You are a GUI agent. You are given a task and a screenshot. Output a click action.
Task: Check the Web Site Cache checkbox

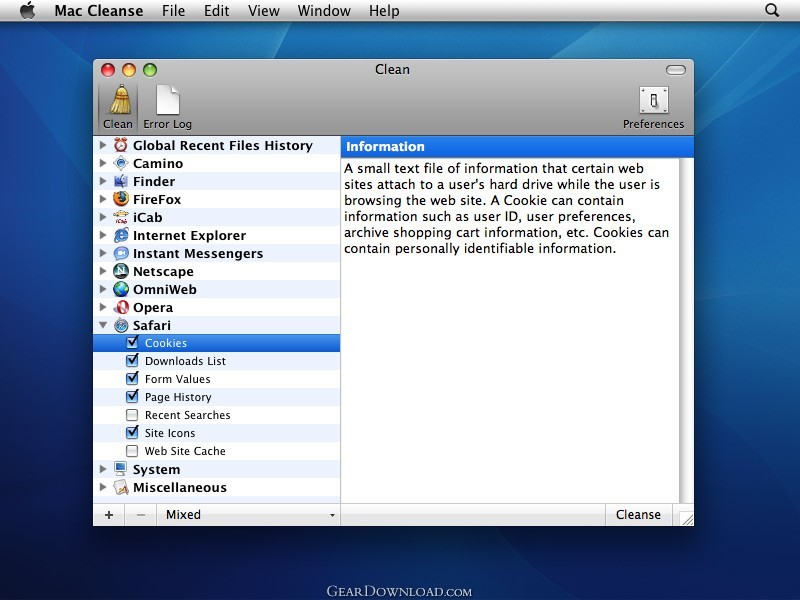click(132, 451)
